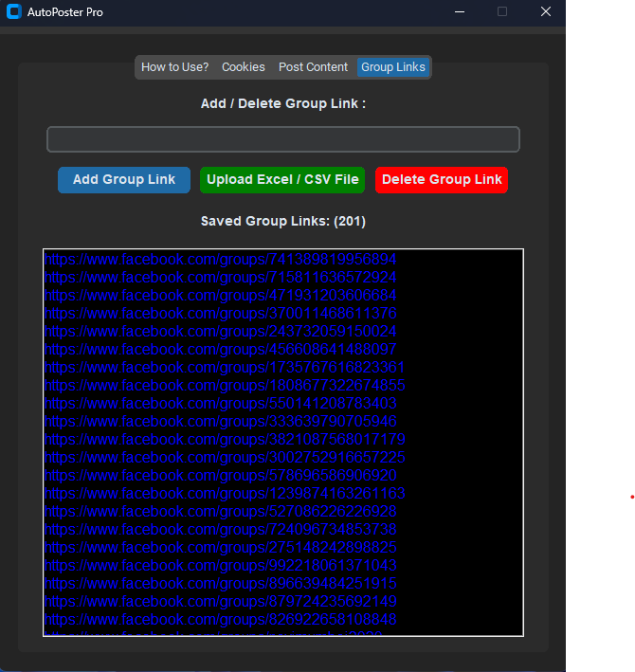Click group link ending 826922658108848

coord(220,619)
